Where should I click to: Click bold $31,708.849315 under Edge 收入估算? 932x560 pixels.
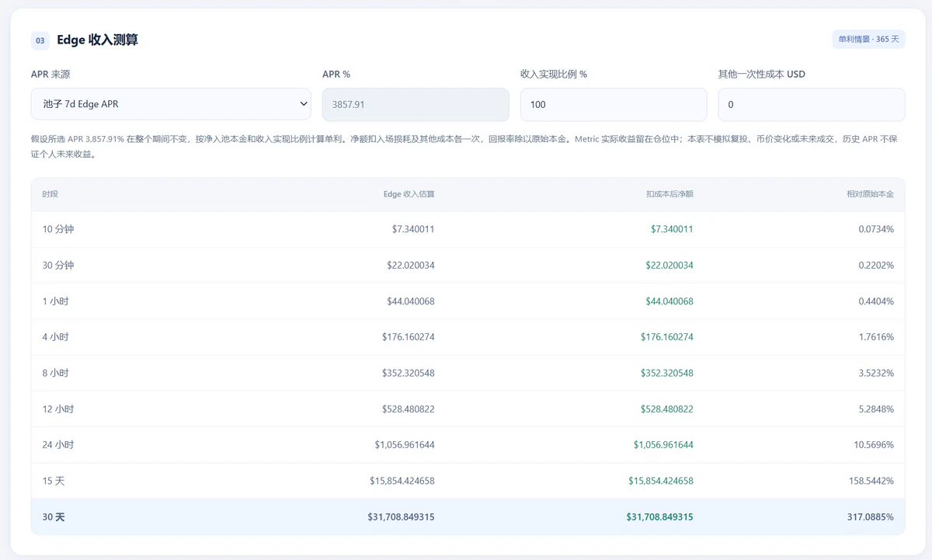pos(402,517)
